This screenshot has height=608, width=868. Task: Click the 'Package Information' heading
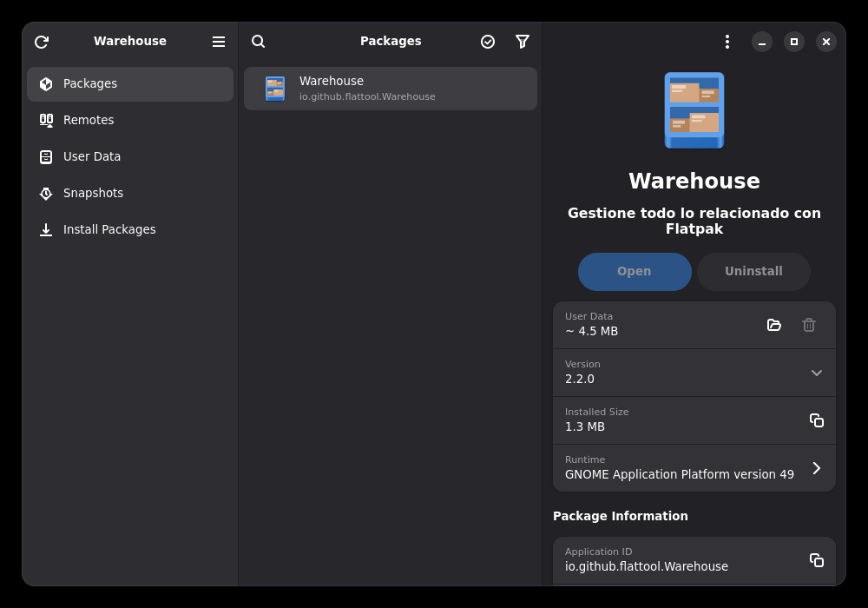(x=620, y=516)
